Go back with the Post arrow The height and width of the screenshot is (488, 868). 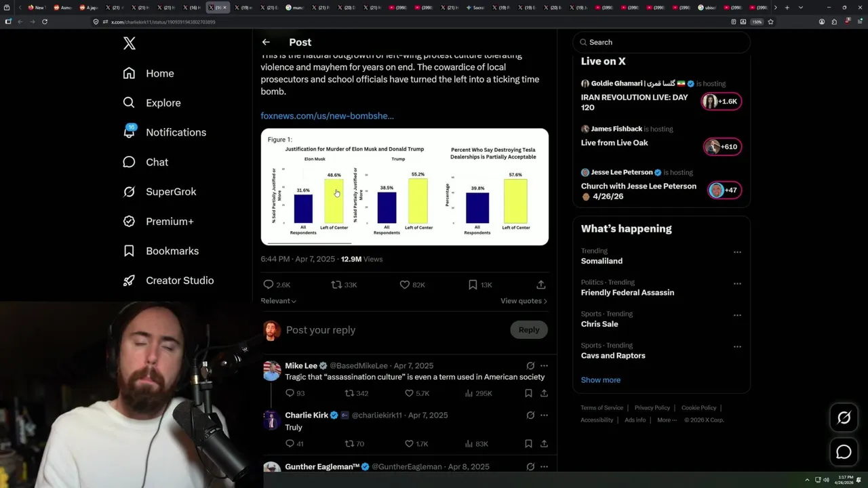coord(266,42)
